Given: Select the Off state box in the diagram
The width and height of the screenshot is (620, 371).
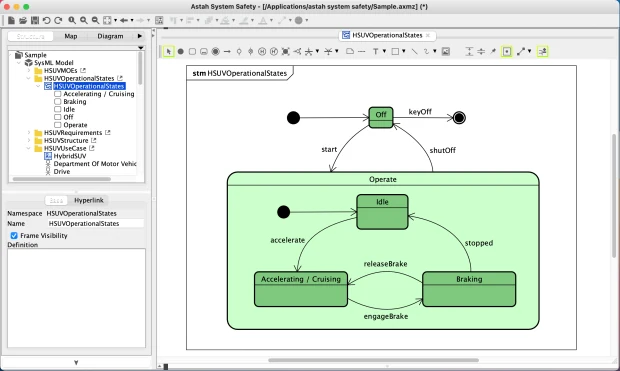Looking at the screenshot, I should (x=381, y=117).
